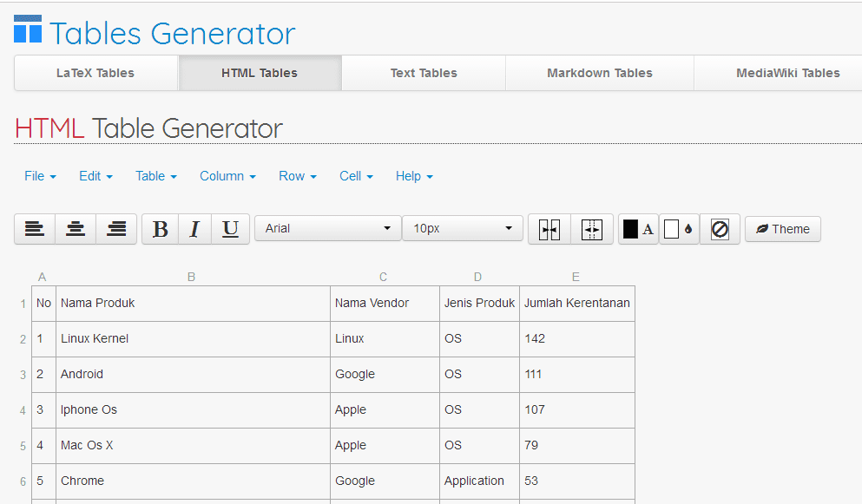This screenshot has height=504, width=862.
Task: Open the Row menu
Action: [x=298, y=176]
